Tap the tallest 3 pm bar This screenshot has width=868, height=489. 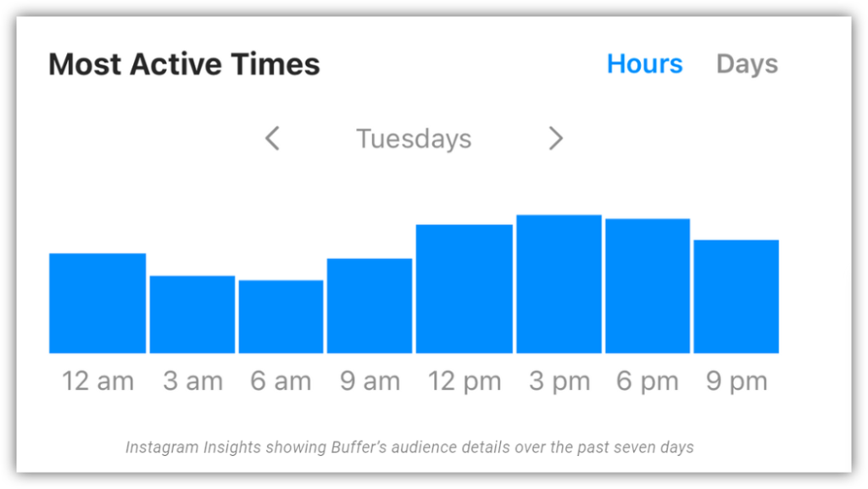pyautogui.click(x=559, y=284)
